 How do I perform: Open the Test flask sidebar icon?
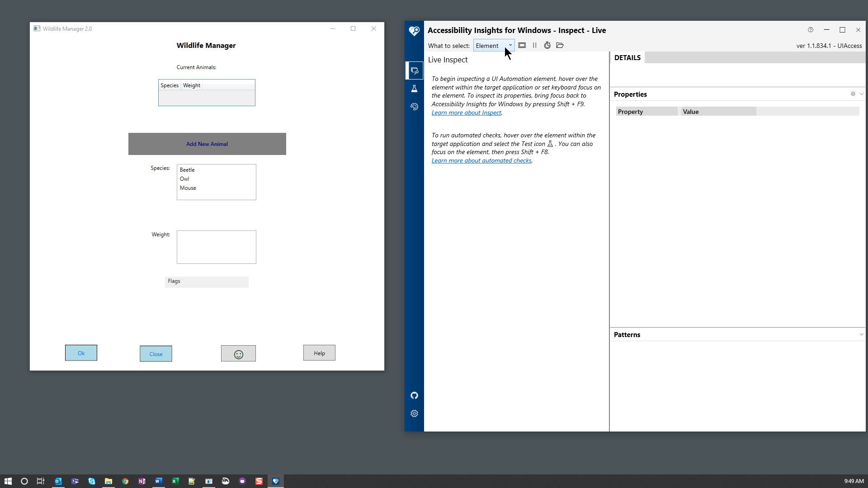click(414, 89)
